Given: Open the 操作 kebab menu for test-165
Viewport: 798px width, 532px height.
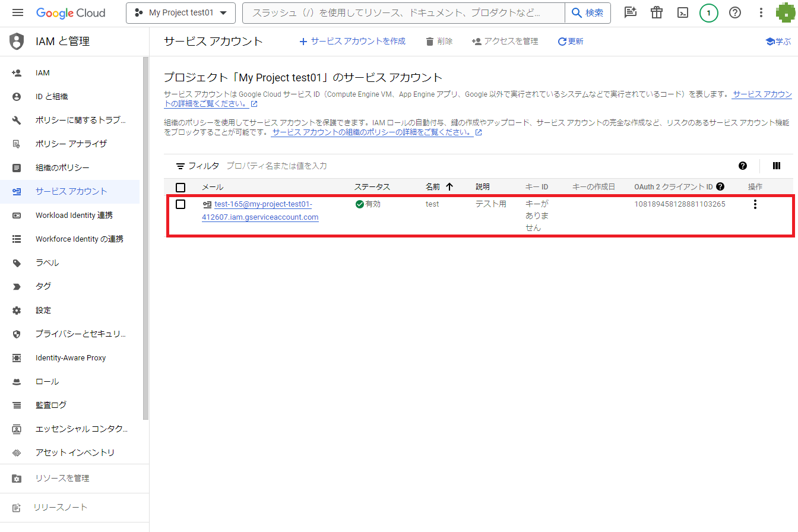Looking at the screenshot, I should pyautogui.click(x=755, y=204).
